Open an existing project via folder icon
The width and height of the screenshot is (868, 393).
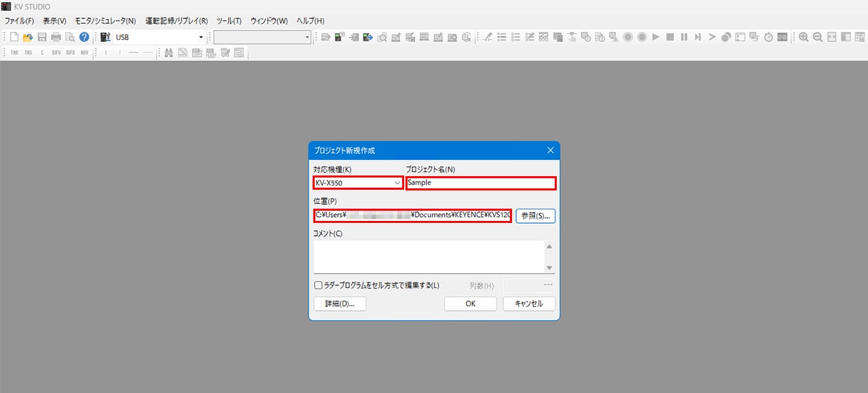click(28, 37)
